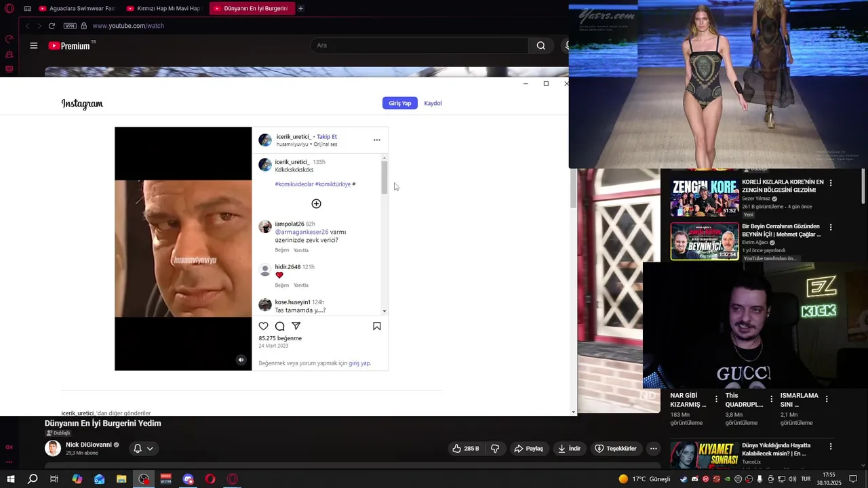The width and height of the screenshot is (868, 488).
Task: Open a new browser tab
Action: [x=301, y=8]
